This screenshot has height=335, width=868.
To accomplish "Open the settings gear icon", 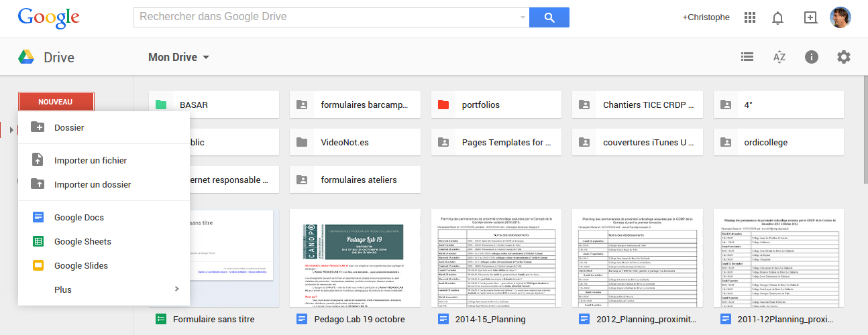I will click(x=843, y=57).
